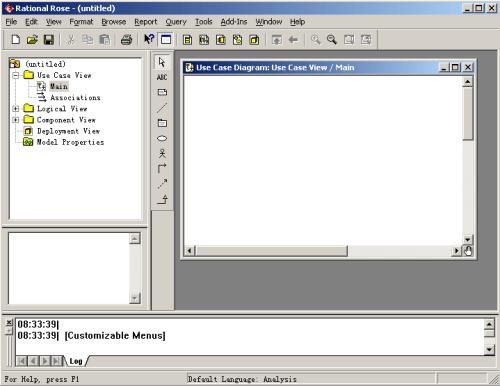Screen dimensions: 500x386
Task: Select the Unidirectional Association tool
Action: (162, 169)
